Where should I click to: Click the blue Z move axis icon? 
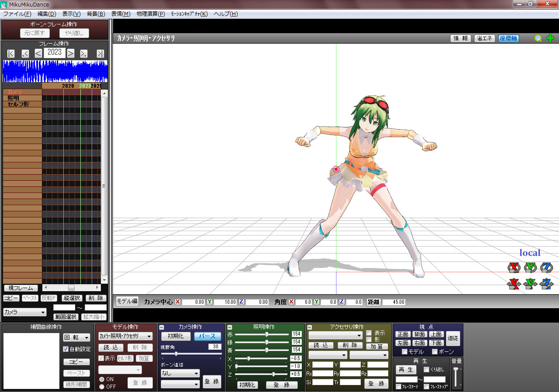click(x=546, y=284)
